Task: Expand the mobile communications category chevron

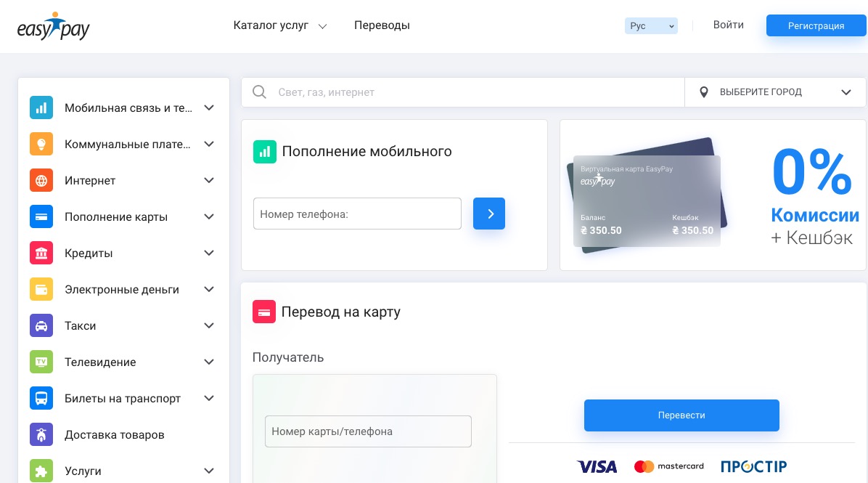Action: 209,108
